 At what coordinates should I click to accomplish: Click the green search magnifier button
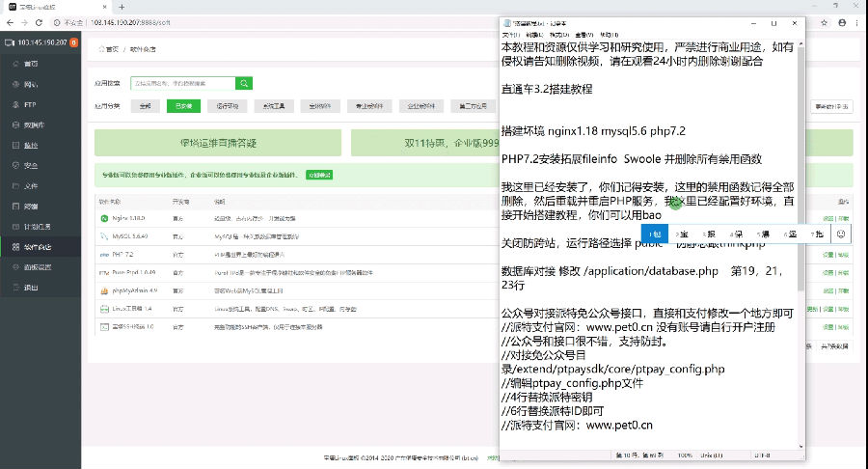tap(244, 83)
